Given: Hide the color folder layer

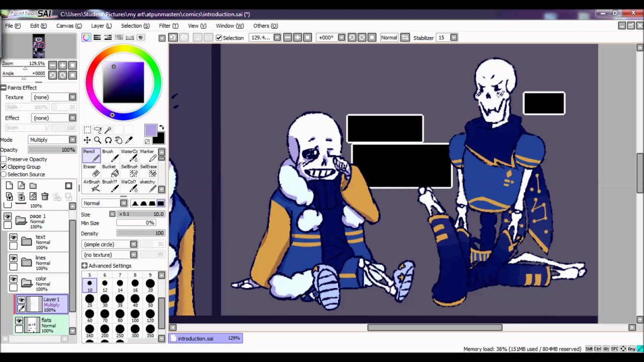Looking at the screenshot, I should click(x=14, y=280).
